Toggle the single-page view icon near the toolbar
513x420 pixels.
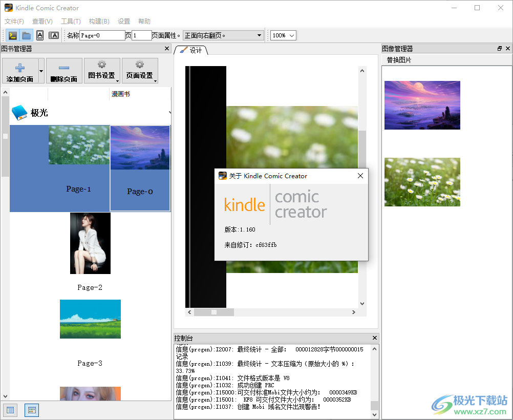pos(40,35)
